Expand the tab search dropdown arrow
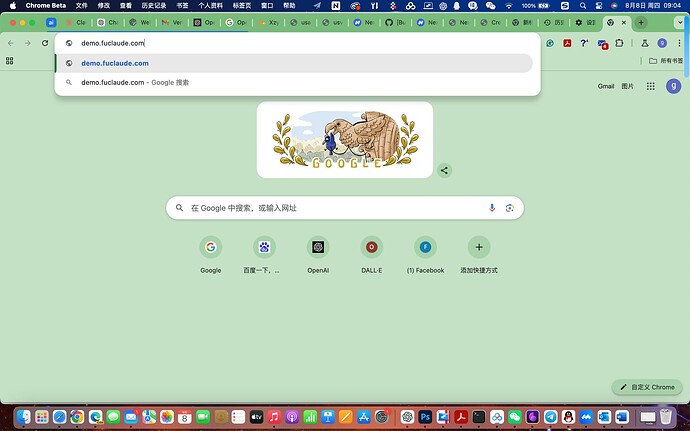Viewport: 690px width, 431px height. pyautogui.click(x=680, y=22)
